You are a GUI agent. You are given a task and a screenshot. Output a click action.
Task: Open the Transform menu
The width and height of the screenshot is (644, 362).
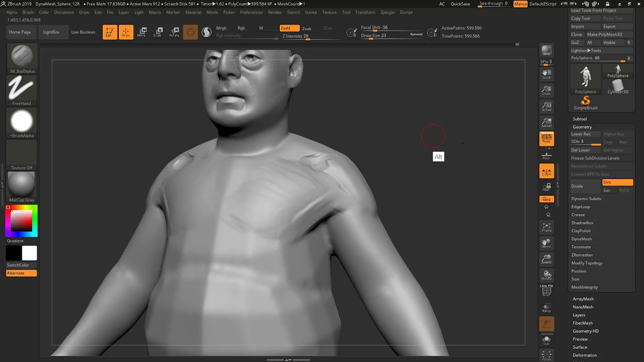[365, 12]
